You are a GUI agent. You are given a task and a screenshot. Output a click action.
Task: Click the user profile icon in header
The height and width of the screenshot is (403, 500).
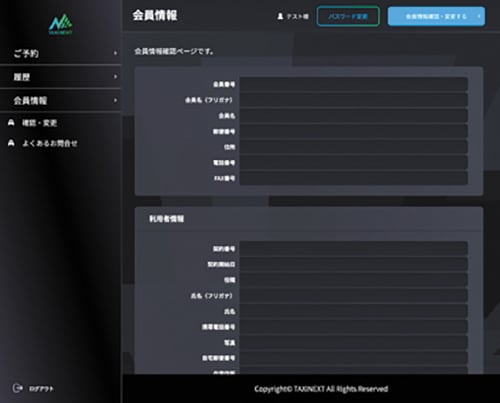[x=280, y=16]
